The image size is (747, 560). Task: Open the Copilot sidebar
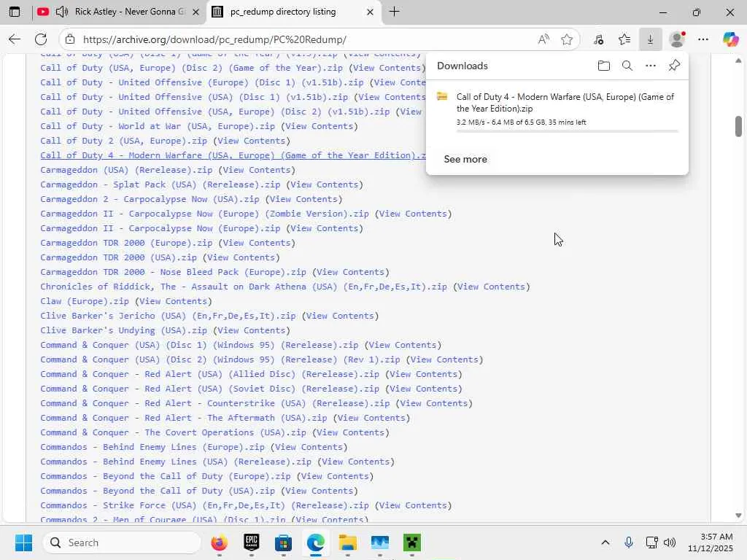click(729, 39)
